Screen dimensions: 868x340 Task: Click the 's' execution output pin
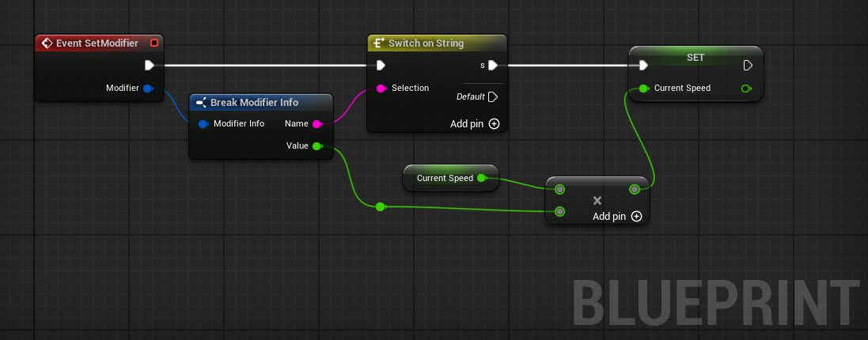pyautogui.click(x=493, y=65)
